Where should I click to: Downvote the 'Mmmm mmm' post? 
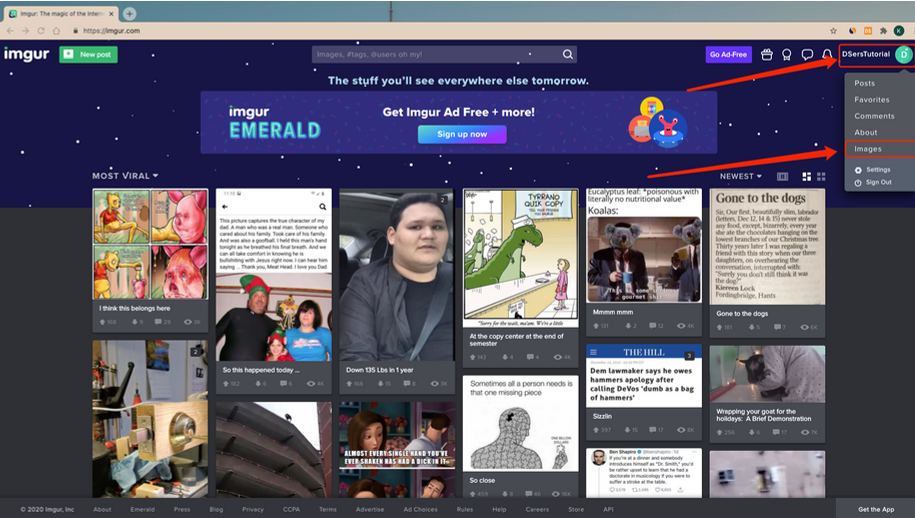click(x=628, y=326)
